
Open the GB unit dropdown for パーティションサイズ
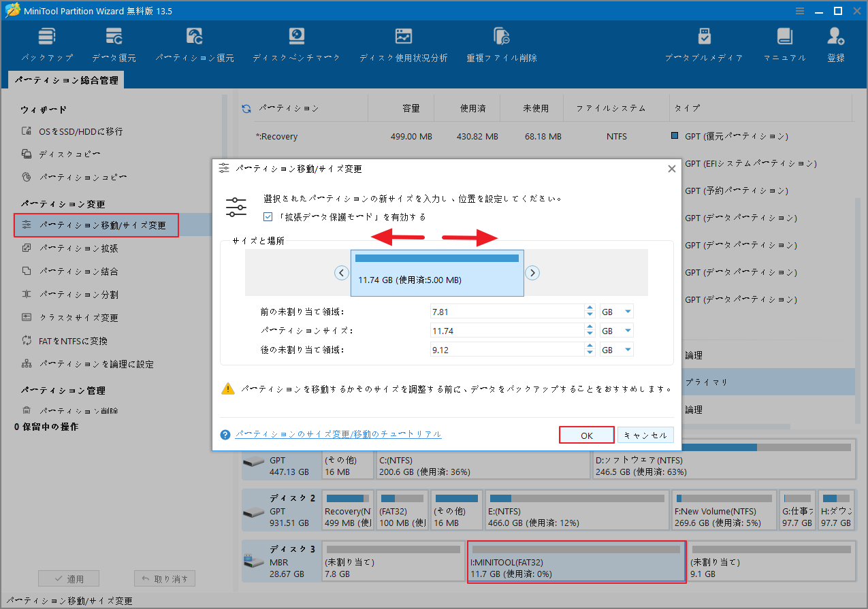tap(615, 330)
